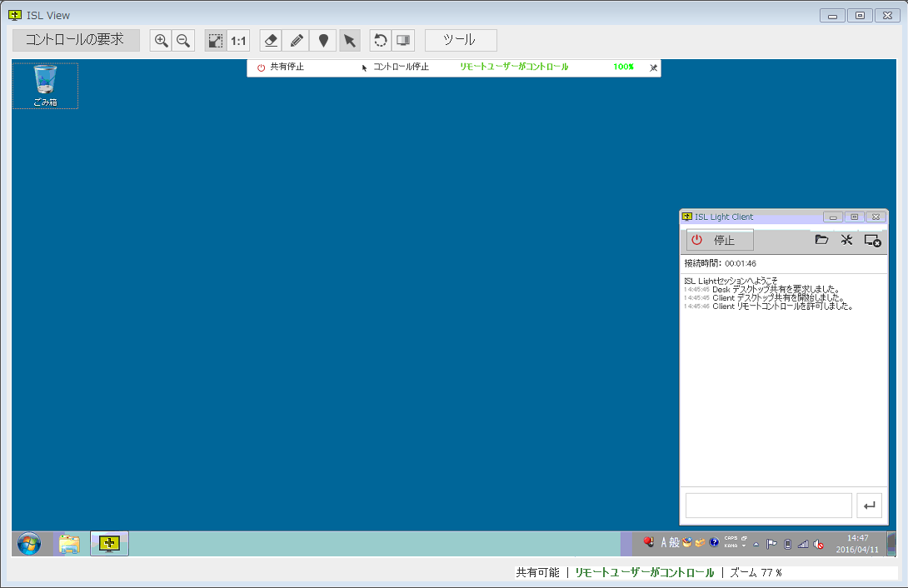
Task: Click the chat message input field
Action: pos(768,505)
